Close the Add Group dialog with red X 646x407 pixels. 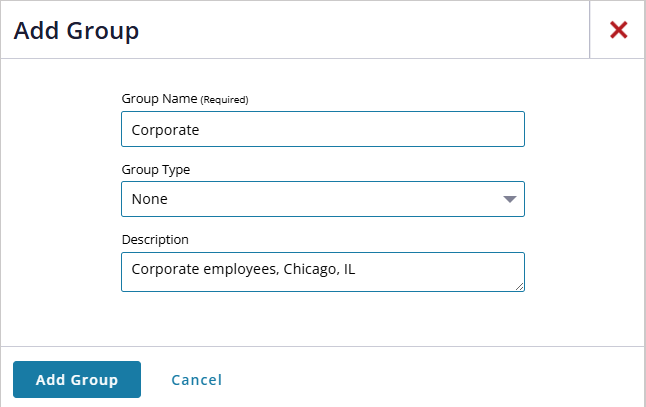(x=618, y=30)
